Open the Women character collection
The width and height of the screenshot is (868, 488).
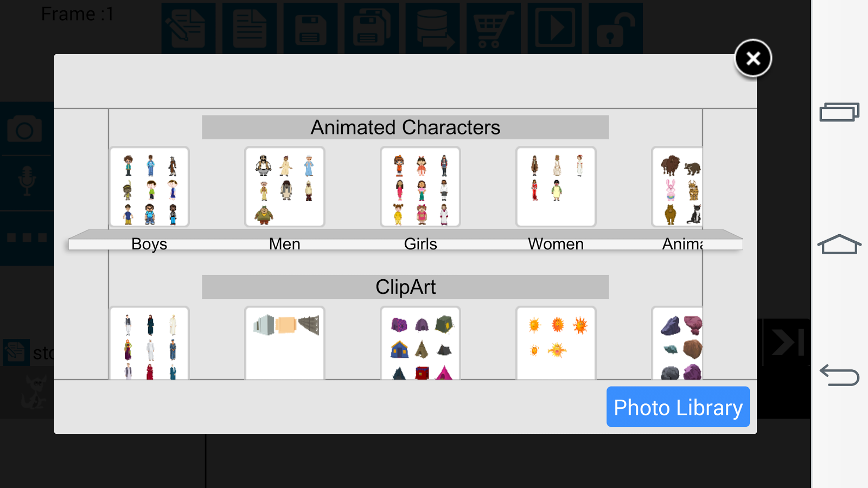pos(556,187)
